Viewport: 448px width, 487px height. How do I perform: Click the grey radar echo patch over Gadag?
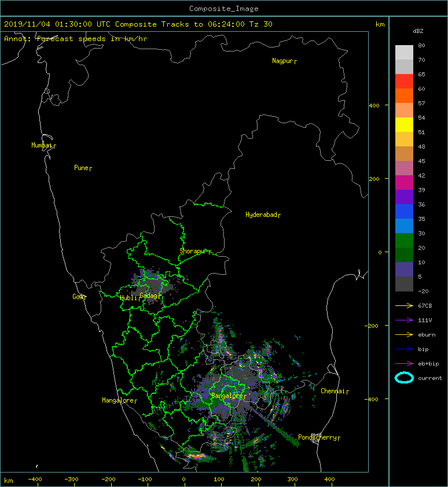pyautogui.click(x=152, y=286)
